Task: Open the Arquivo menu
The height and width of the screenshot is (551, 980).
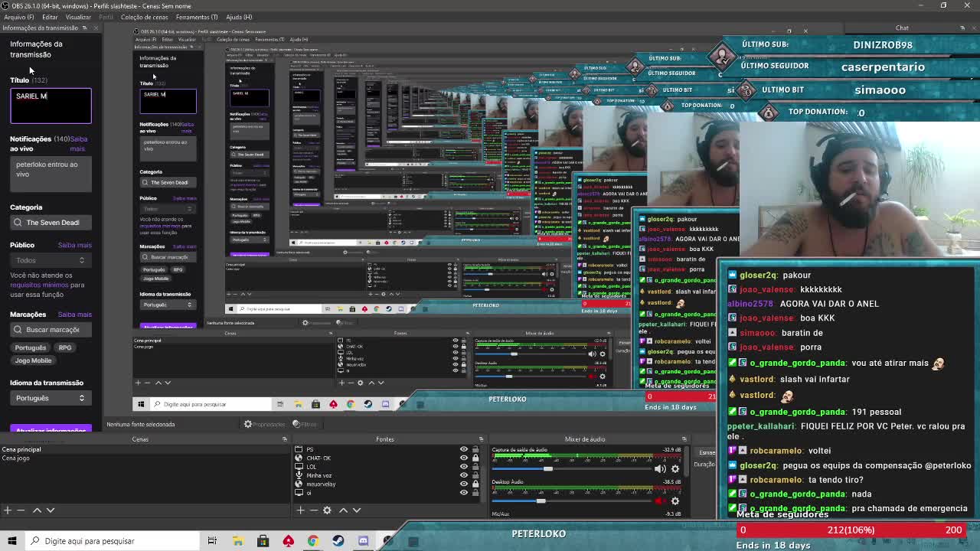Action: coord(18,17)
